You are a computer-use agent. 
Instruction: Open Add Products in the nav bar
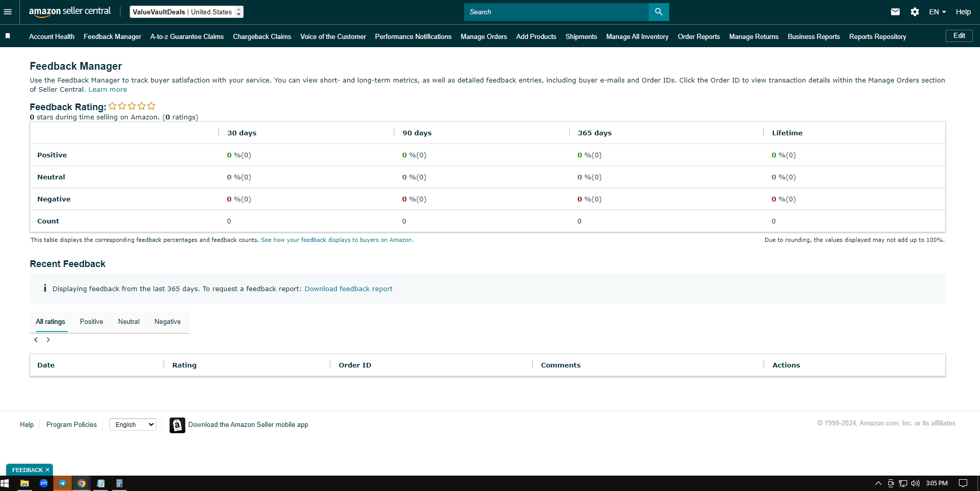(536, 36)
